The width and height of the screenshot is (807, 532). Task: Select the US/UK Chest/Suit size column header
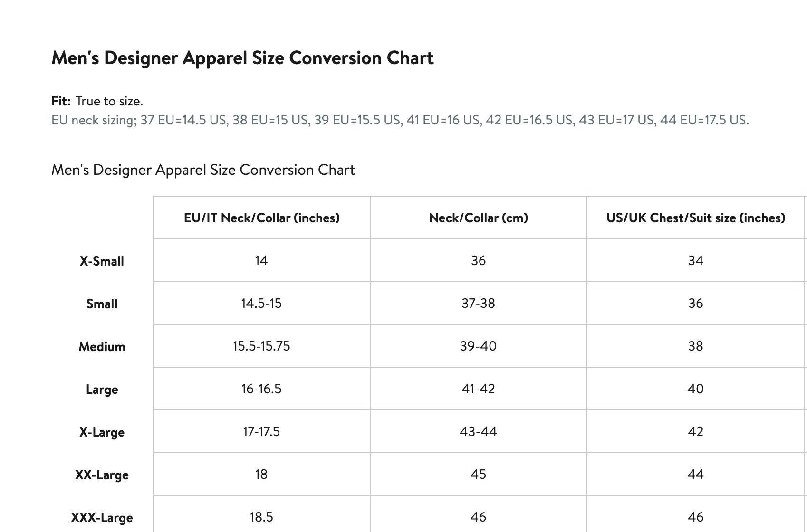[695, 218]
